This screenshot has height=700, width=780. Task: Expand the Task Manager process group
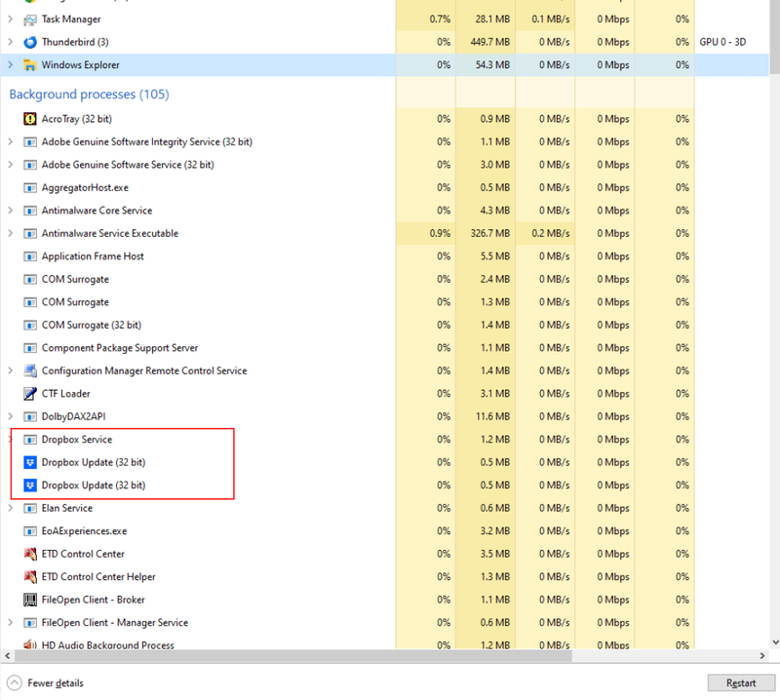pyautogui.click(x=11, y=19)
